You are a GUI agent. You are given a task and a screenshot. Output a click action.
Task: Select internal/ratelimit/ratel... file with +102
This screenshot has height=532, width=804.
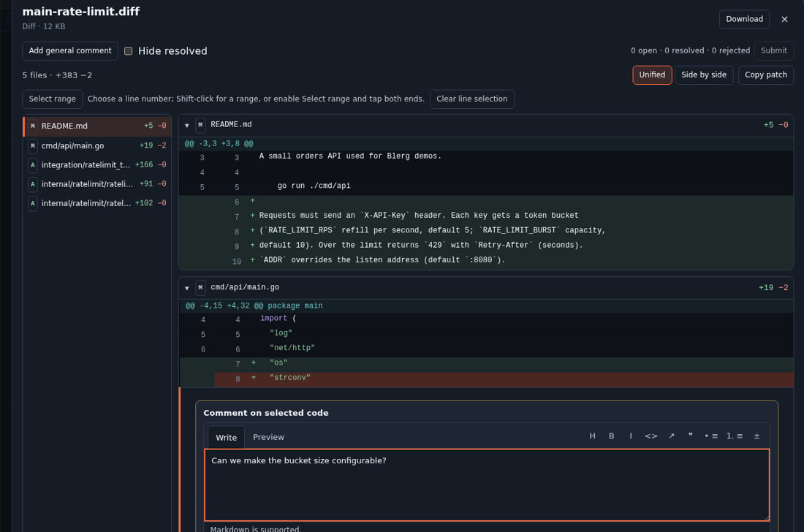pyautogui.click(x=97, y=203)
